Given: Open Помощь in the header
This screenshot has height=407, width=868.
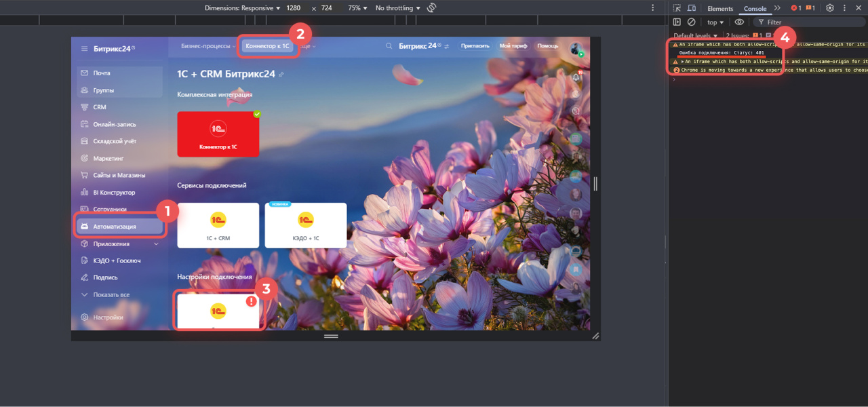Looking at the screenshot, I should [x=548, y=46].
